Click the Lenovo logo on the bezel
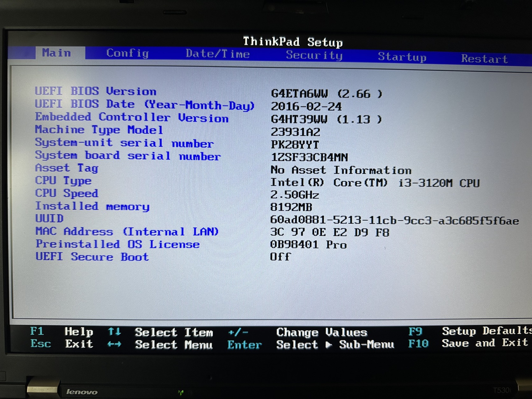Viewport: 532px width, 399px height. pyautogui.click(x=82, y=392)
